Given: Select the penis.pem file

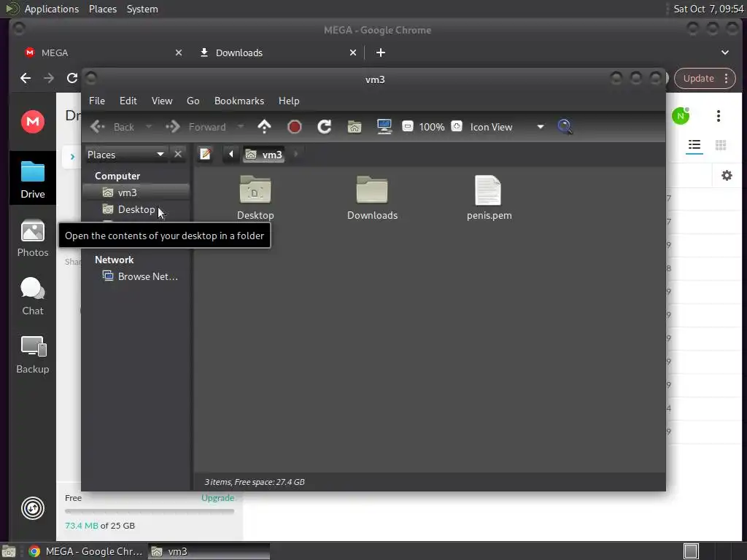Looking at the screenshot, I should click(489, 198).
